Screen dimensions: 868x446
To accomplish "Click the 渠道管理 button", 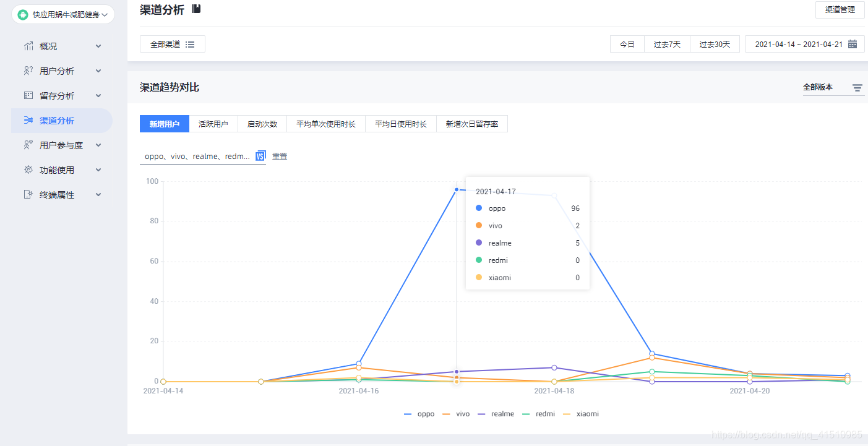I will [x=840, y=10].
